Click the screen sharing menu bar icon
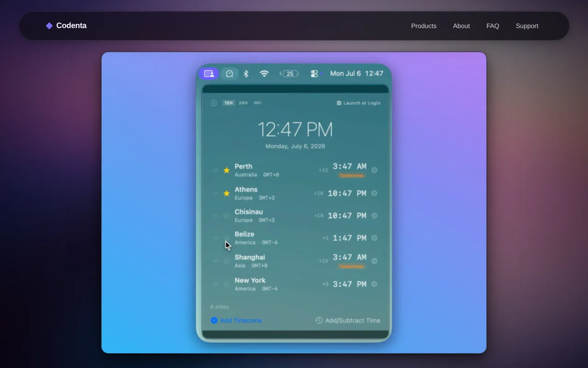This screenshot has height=368, width=588. (209, 74)
